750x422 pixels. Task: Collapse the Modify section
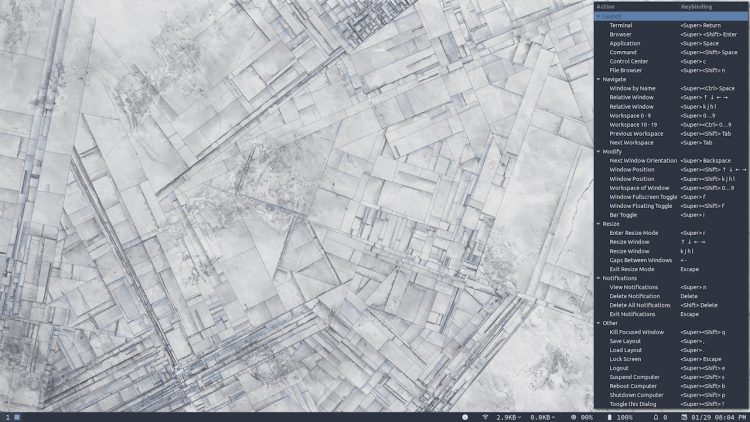pyautogui.click(x=598, y=152)
